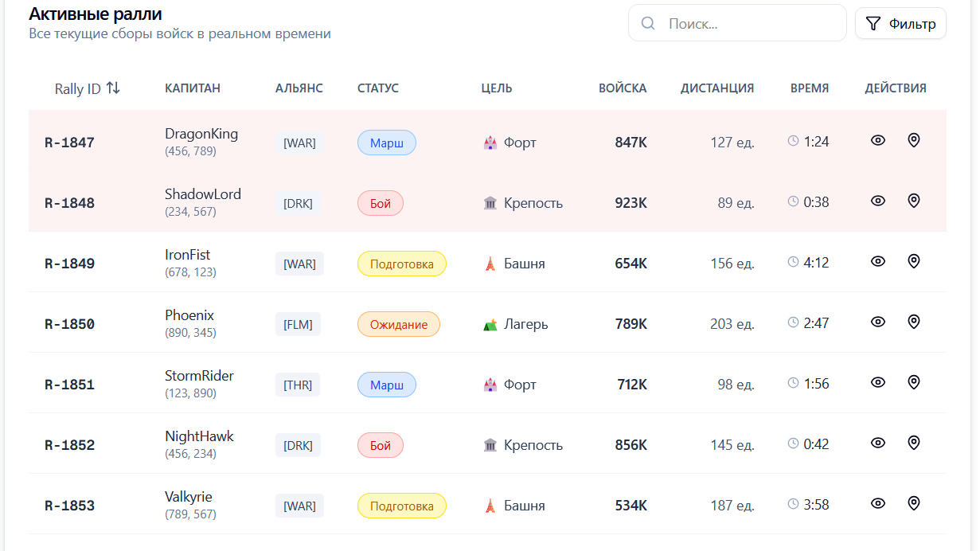Click the Поиск search input field

click(x=748, y=24)
